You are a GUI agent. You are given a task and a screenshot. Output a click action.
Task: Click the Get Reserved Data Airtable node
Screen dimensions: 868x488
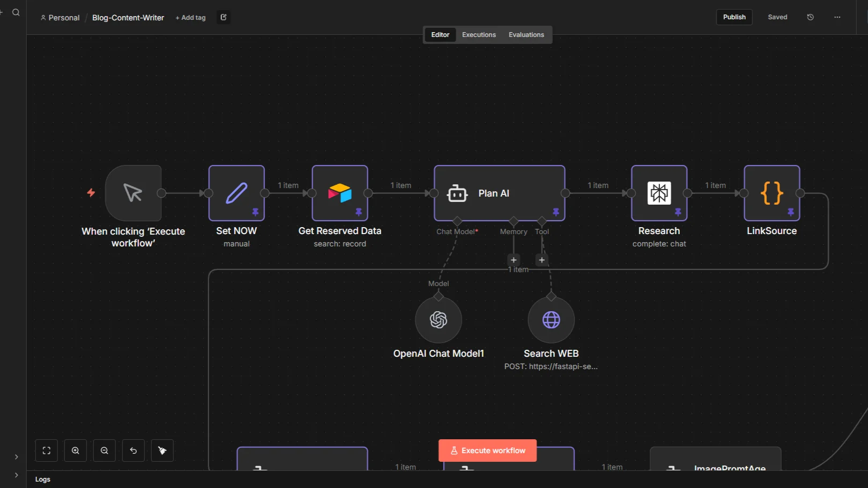pyautogui.click(x=340, y=193)
